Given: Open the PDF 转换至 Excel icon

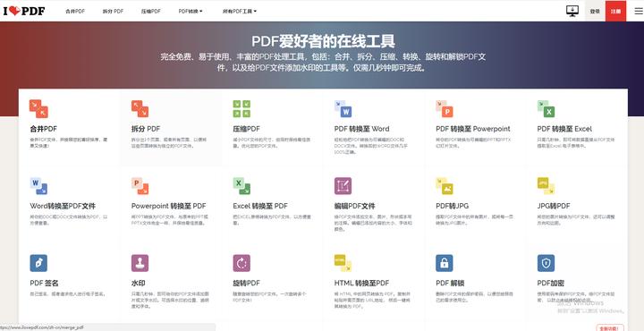Looking at the screenshot, I should point(546,109).
